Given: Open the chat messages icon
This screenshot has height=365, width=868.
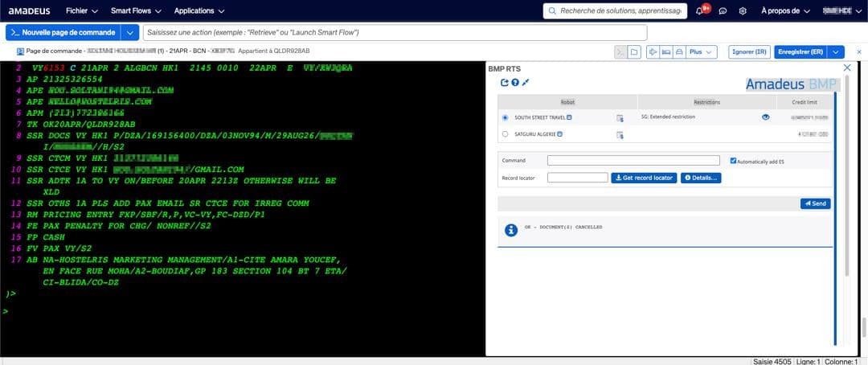Looking at the screenshot, I should pyautogui.click(x=723, y=11).
